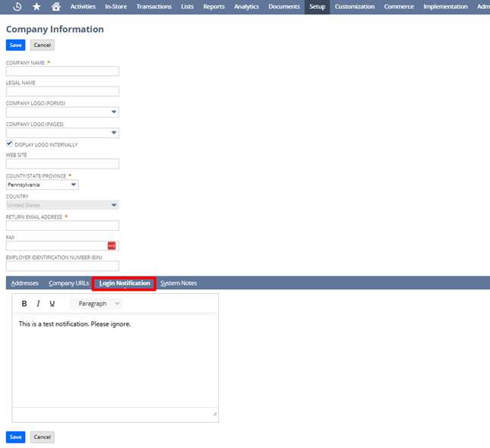Grab the editor resize handle corner
Viewport: 490px width, 448px height.
click(x=215, y=414)
